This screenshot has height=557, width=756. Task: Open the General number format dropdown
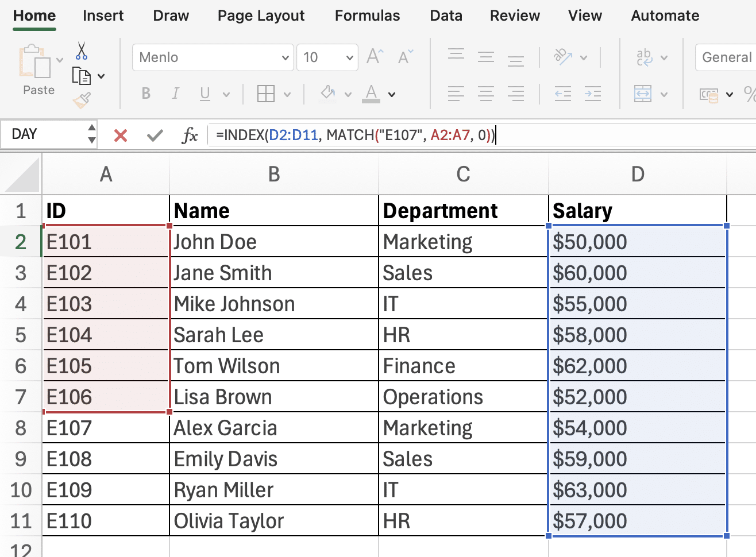coord(726,57)
